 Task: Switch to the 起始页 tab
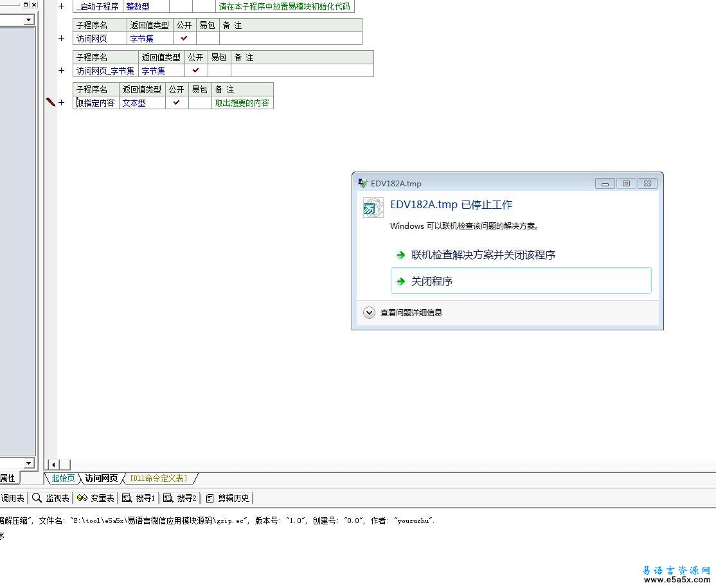pos(63,478)
